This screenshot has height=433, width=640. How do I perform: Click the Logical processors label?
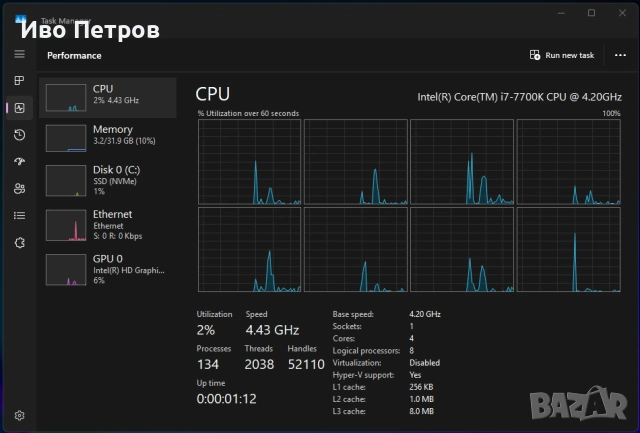pyautogui.click(x=366, y=351)
